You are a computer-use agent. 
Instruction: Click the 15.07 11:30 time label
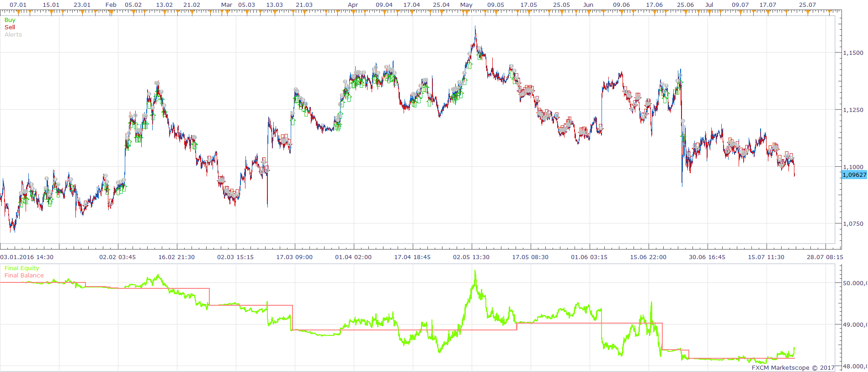[766, 257]
